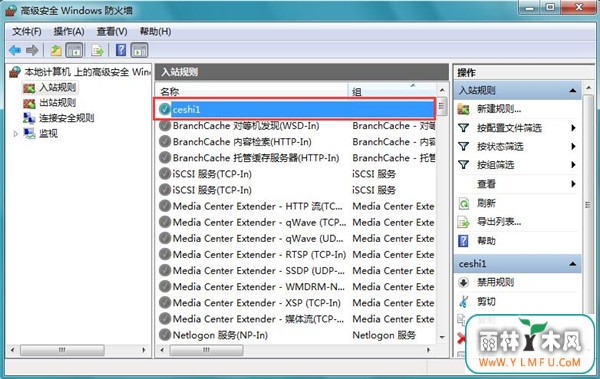Click the 刷新 refresh icon in actions
Image resolution: width=600 pixels, height=379 pixels.
[463, 203]
